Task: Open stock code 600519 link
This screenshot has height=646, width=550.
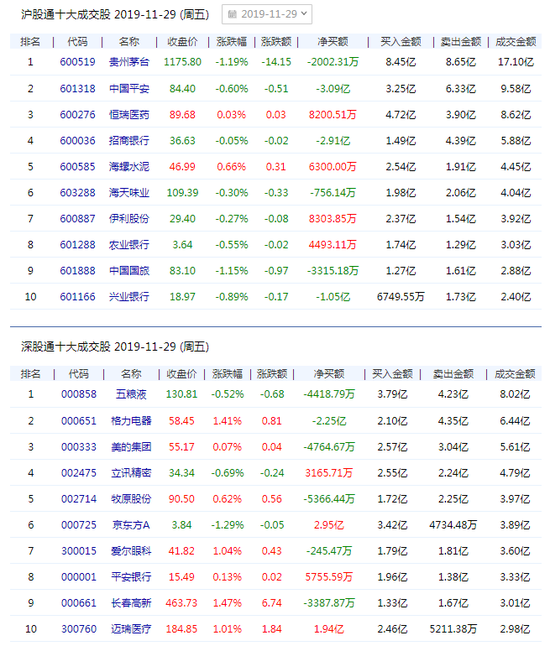Action: coord(77,62)
